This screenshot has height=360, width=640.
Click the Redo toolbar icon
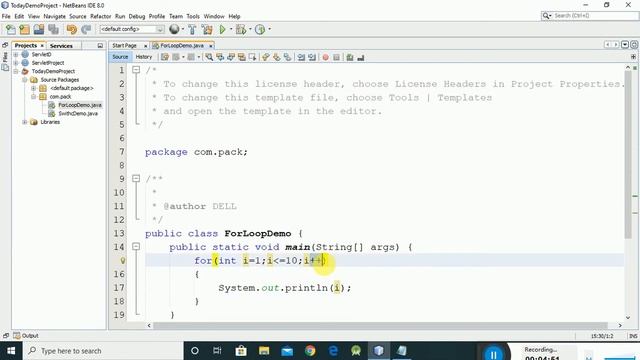[x=86, y=29]
